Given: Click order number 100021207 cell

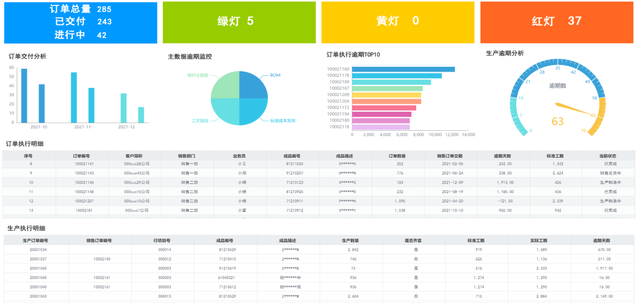Looking at the screenshot, I should [84, 201].
